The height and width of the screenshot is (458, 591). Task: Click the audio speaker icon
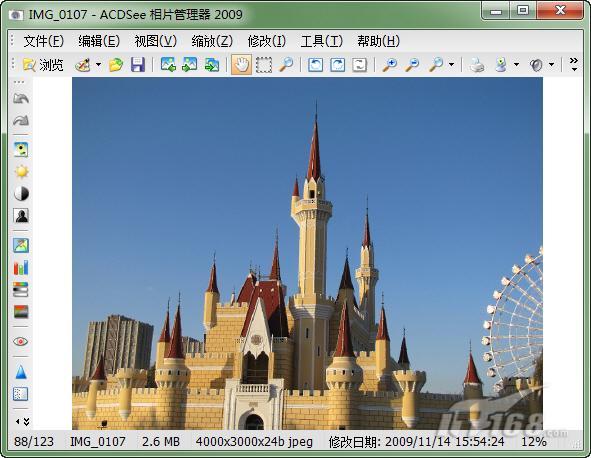(x=536, y=65)
